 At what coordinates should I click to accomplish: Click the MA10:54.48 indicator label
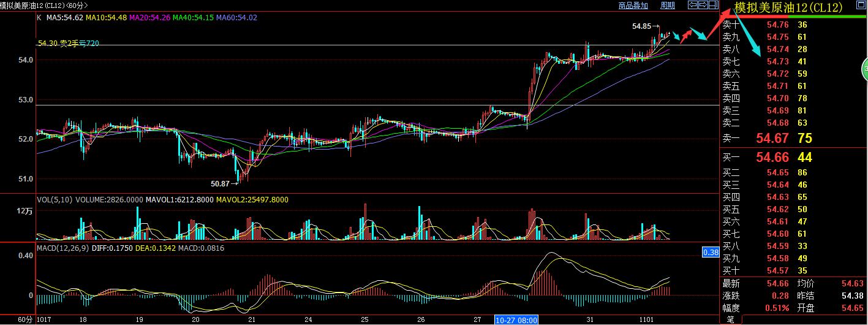point(106,18)
